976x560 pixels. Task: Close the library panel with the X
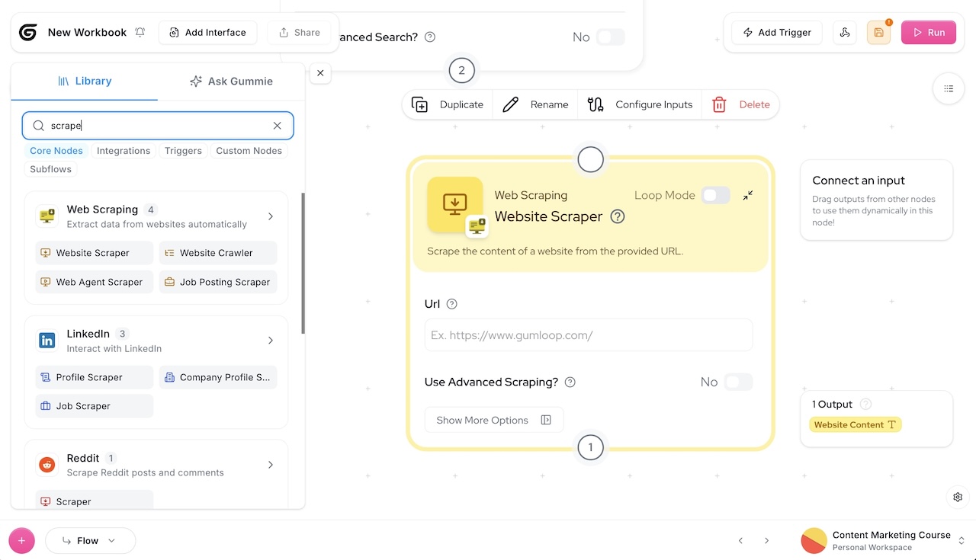[x=320, y=73]
